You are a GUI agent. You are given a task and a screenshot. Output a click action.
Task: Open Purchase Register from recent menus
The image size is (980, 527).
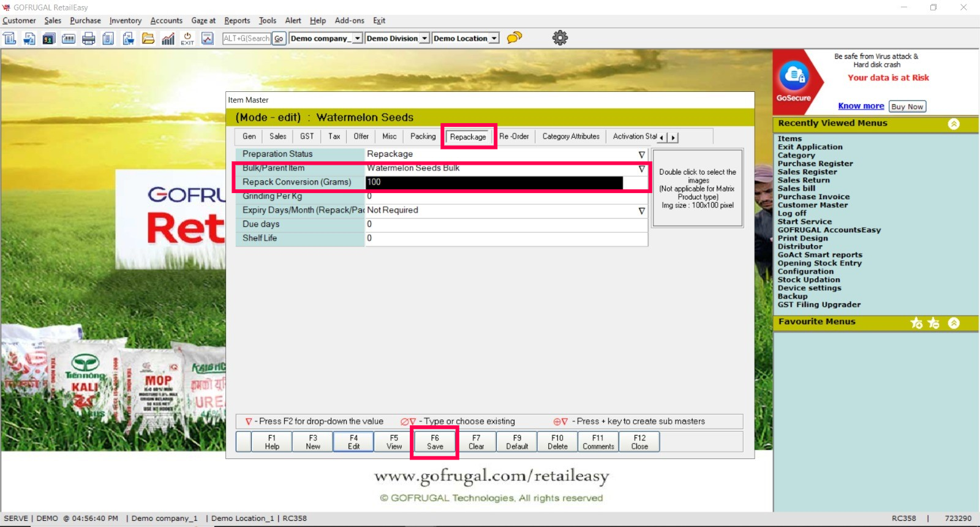(815, 164)
